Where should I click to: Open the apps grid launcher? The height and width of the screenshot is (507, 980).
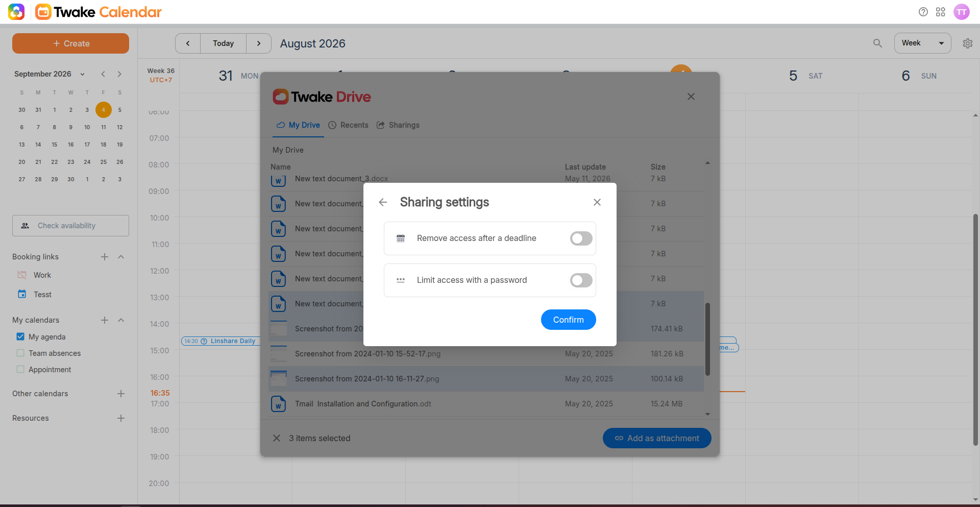point(941,12)
